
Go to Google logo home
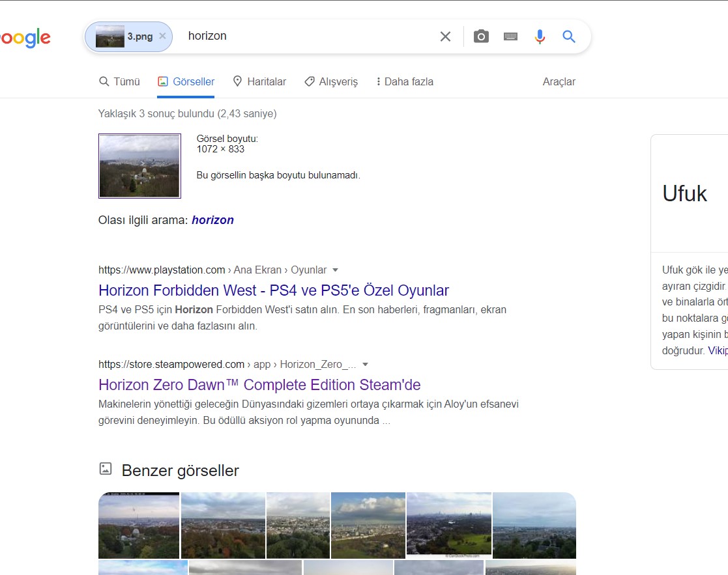click(x=25, y=38)
